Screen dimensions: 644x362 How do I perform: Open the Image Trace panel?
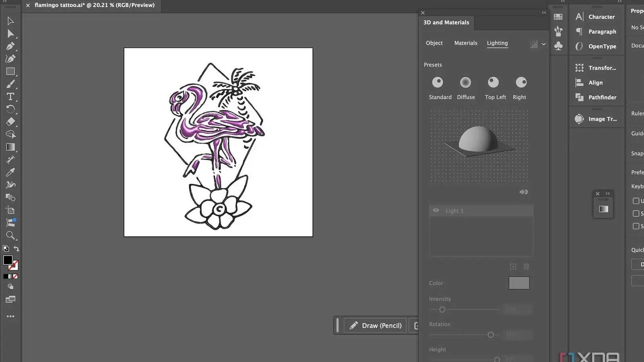597,119
